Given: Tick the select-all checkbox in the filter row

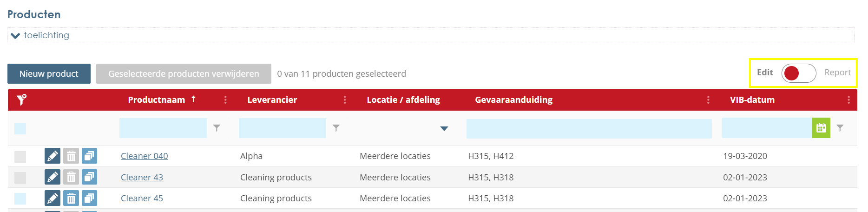Looking at the screenshot, I should 20,128.
